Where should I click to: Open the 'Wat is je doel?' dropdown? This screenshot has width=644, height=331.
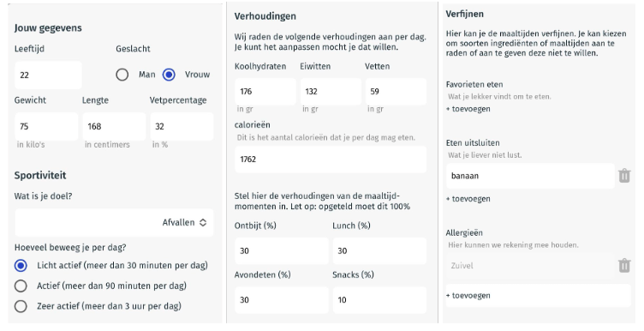coord(114,222)
